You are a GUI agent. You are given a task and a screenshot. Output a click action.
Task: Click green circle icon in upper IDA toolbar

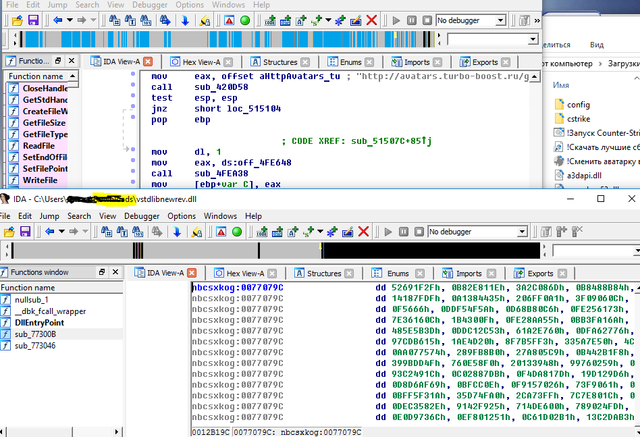click(x=245, y=20)
